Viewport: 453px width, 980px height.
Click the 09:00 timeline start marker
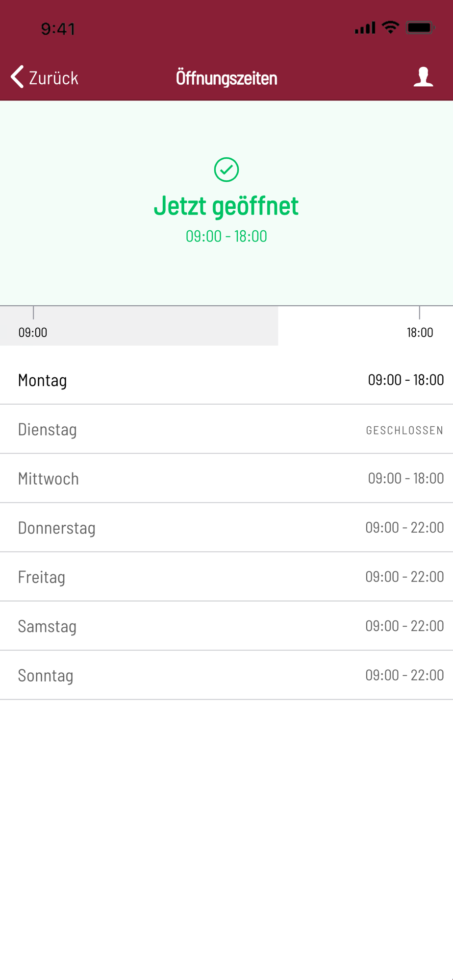[x=33, y=332]
